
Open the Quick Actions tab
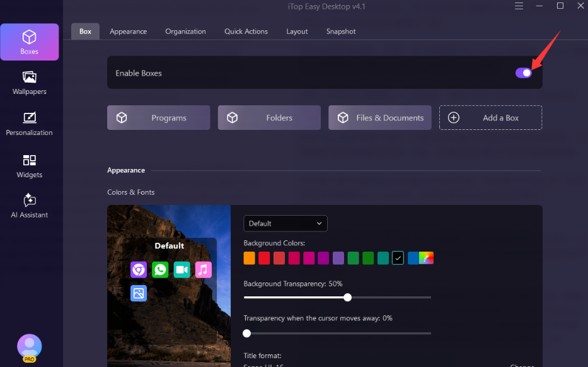click(246, 32)
